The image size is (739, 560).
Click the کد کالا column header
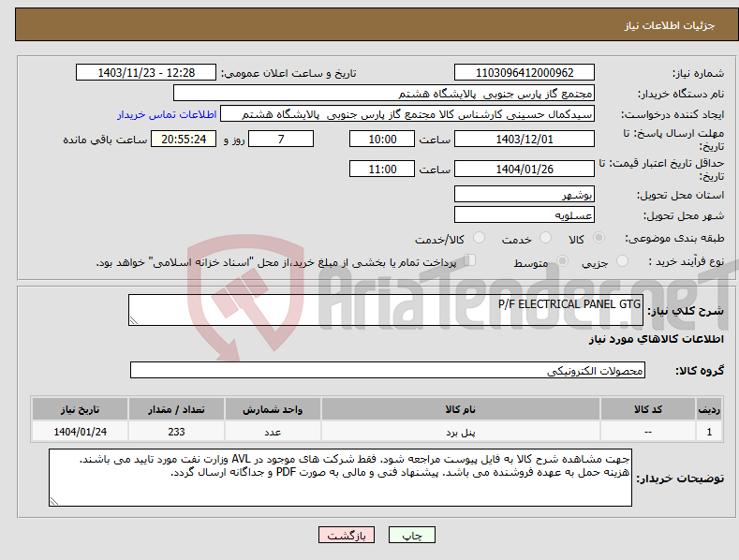[x=648, y=409]
